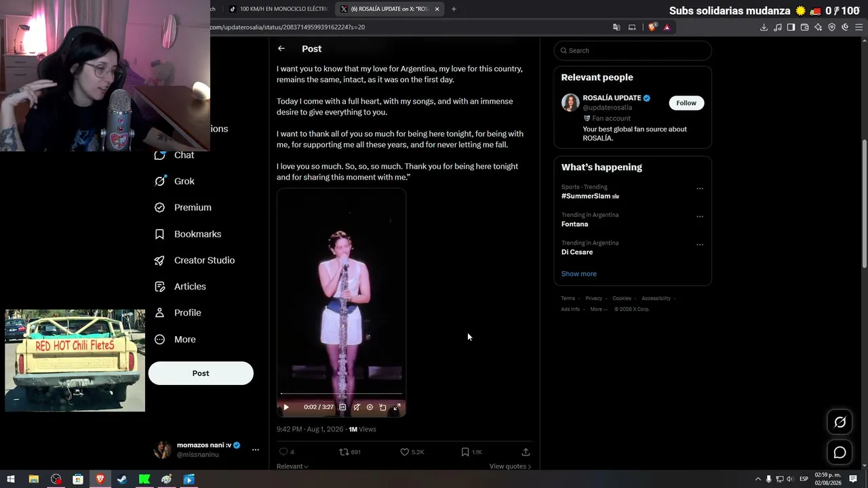Go to Profile in the sidebar
This screenshot has width=868, height=488.
pyautogui.click(x=178, y=312)
